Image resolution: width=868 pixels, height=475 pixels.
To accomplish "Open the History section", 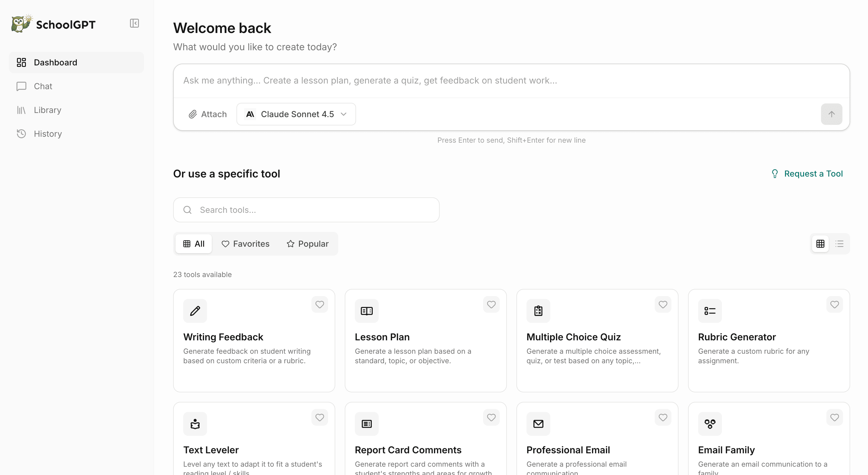I will click(x=47, y=134).
